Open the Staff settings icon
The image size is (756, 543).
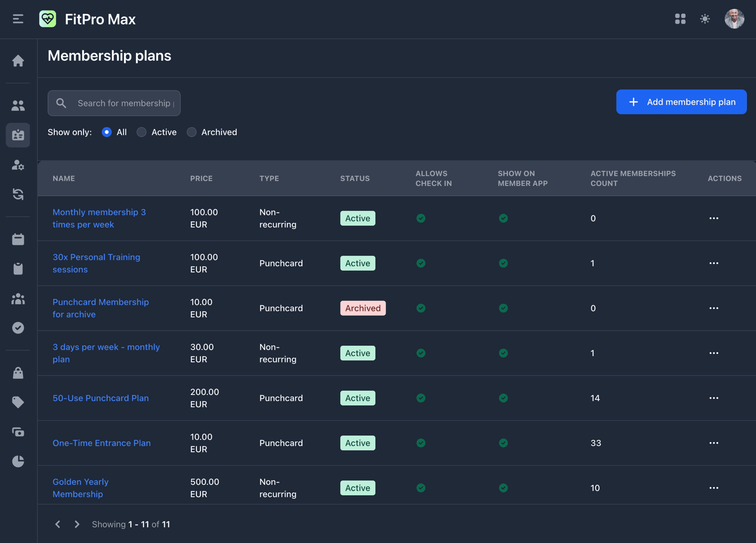18,165
